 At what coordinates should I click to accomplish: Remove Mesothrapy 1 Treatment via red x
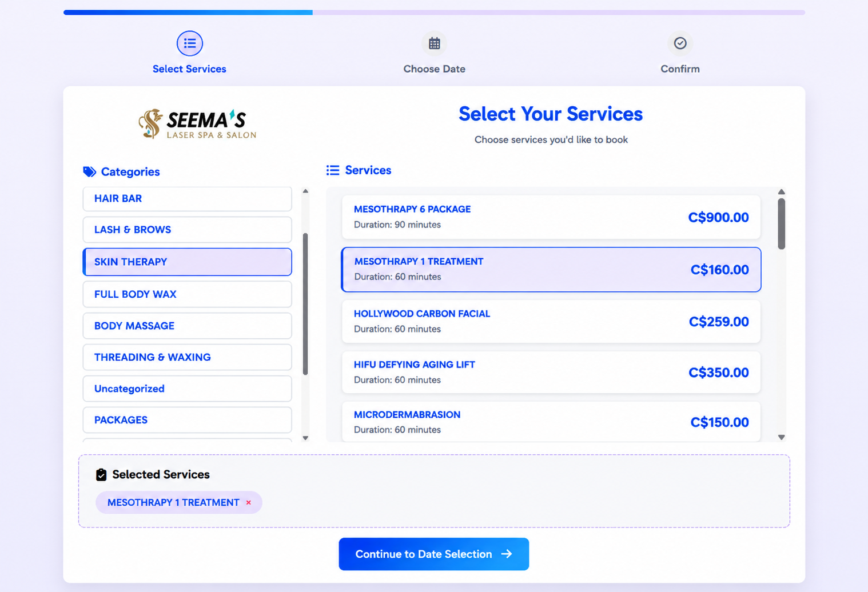[248, 503]
